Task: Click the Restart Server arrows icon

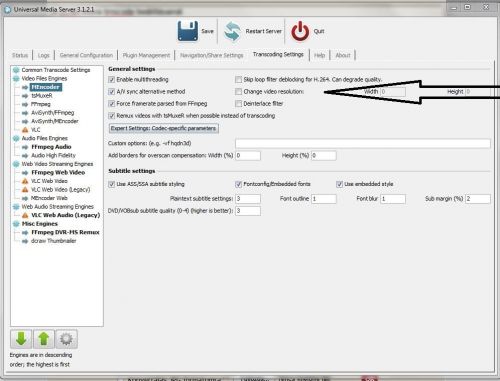Action: 232,31
